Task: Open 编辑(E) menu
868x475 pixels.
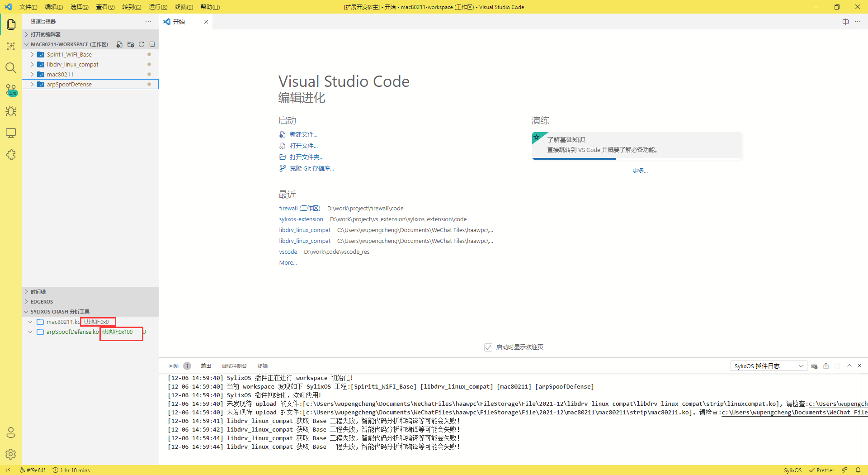Action: [54, 7]
